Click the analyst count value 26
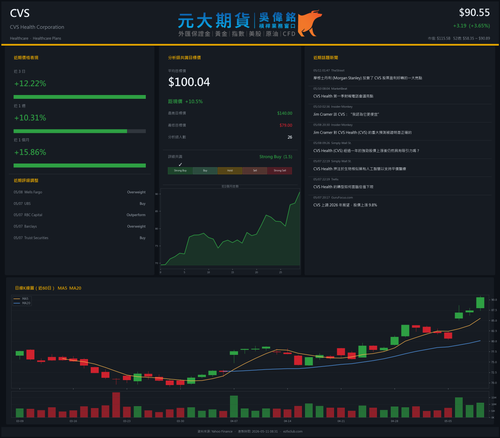 tap(290, 137)
